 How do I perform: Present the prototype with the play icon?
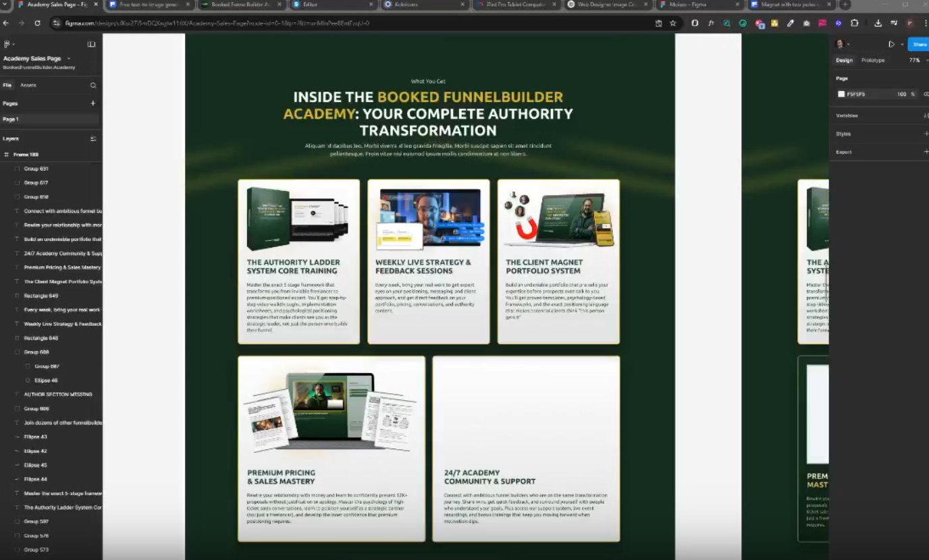point(891,45)
